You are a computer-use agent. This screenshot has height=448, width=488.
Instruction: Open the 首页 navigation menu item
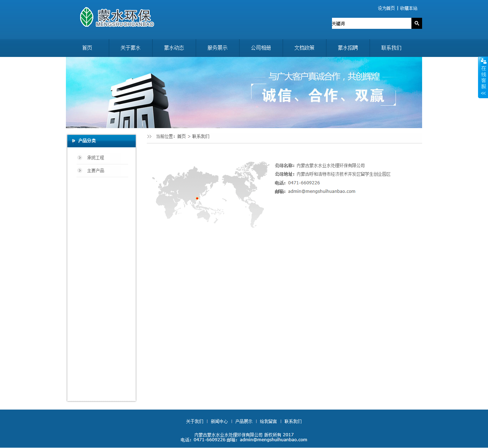pos(87,48)
